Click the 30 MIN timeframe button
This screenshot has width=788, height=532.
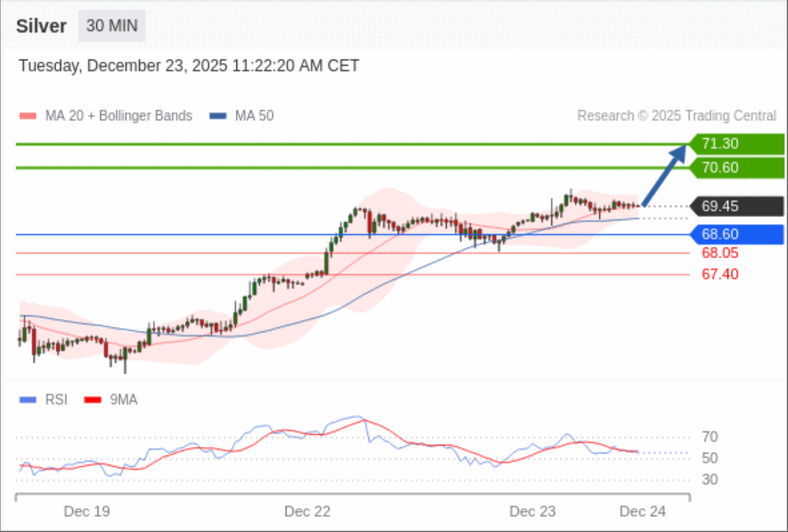click(x=112, y=26)
